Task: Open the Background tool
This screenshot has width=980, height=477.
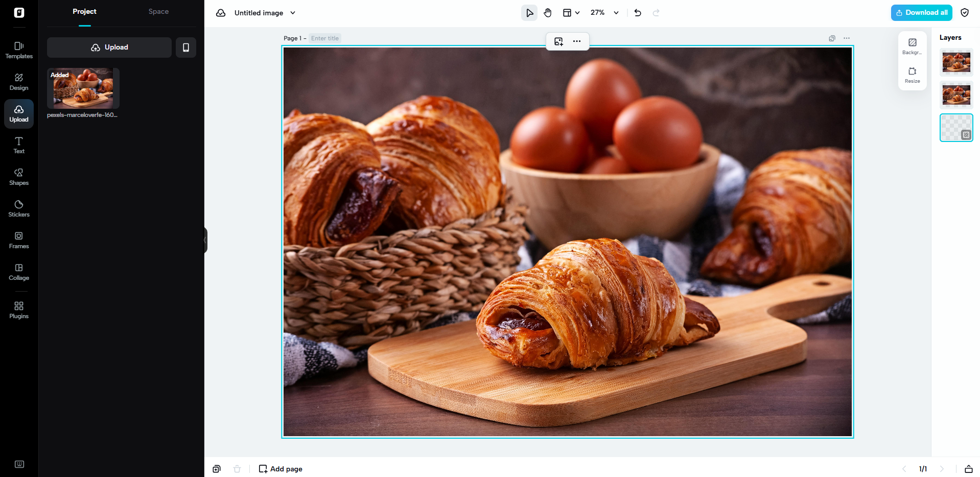Action: [x=913, y=46]
